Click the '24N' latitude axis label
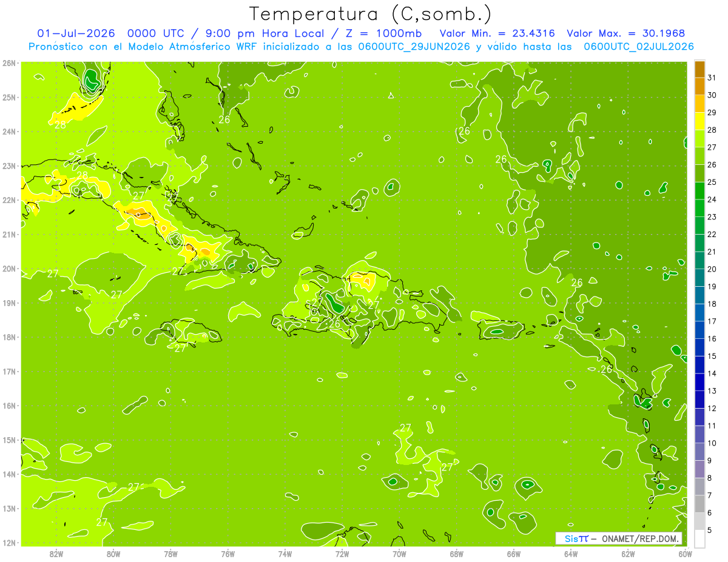The image size is (728, 562). (x=9, y=132)
